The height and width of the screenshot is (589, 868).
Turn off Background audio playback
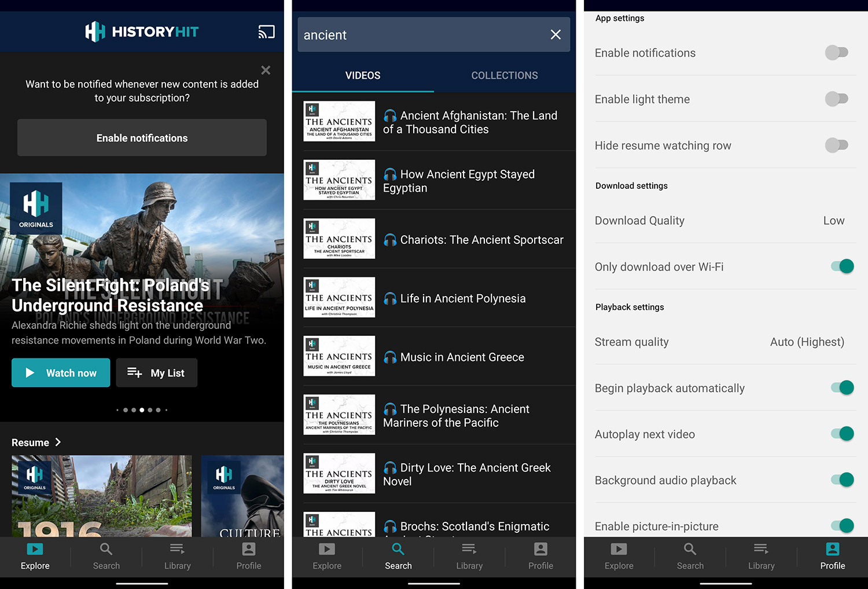click(841, 480)
